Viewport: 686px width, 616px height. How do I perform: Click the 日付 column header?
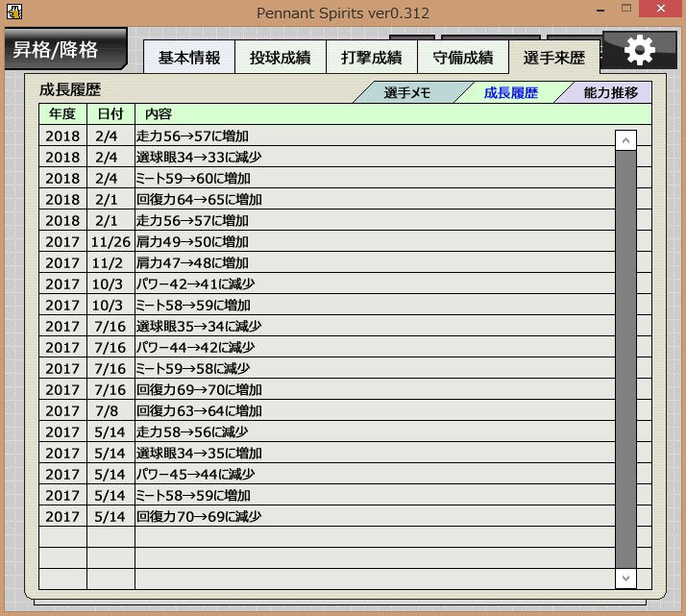(x=110, y=114)
